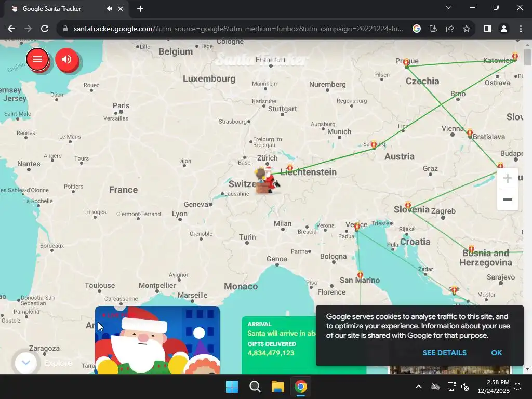Click the gift marker near Bratislava
This screenshot has height=399, width=532.
pyautogui.click(x=470, y=132)
